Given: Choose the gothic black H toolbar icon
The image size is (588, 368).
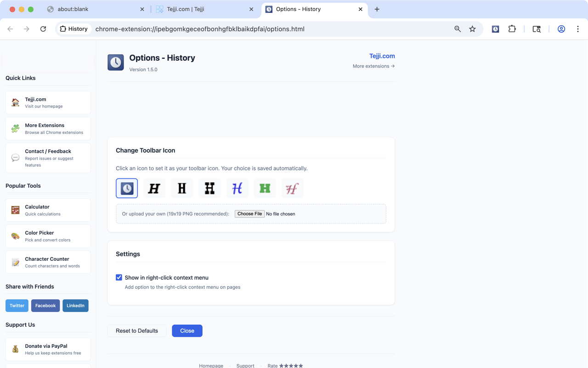Looking at the screenshot, I should (154, 188).
